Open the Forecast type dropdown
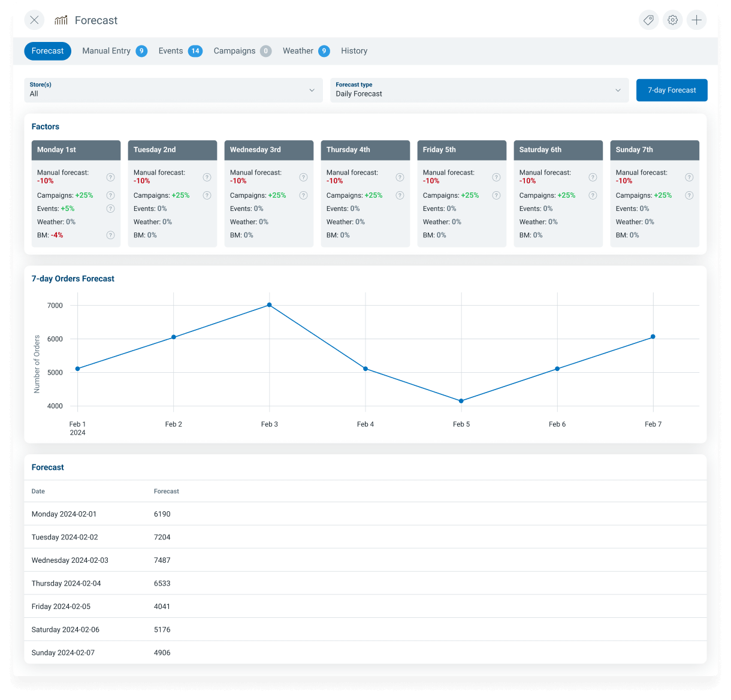This screenshot has width=731, height=700. pos(479,90)
